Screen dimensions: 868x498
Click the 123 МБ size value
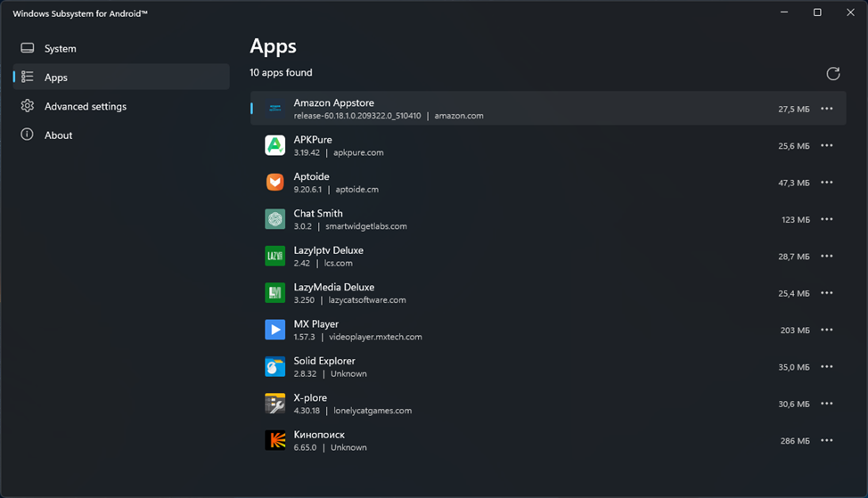point(796,220)
